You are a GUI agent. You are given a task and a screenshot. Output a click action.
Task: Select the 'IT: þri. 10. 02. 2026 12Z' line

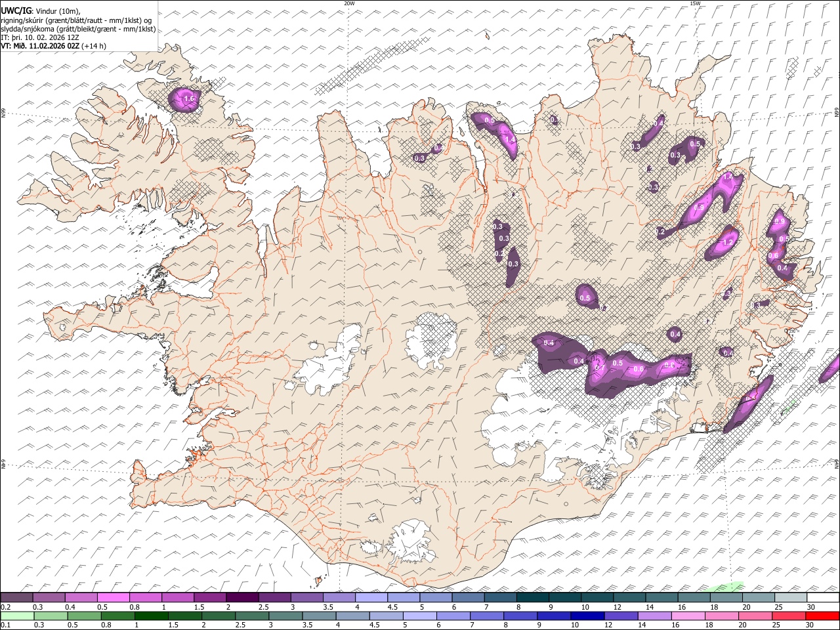pos(40,37)
